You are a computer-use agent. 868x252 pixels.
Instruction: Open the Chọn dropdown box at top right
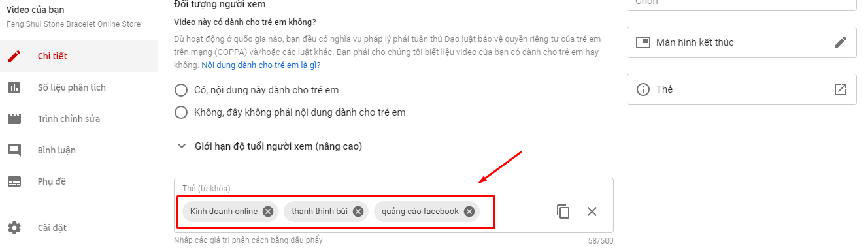click(742, 5)
